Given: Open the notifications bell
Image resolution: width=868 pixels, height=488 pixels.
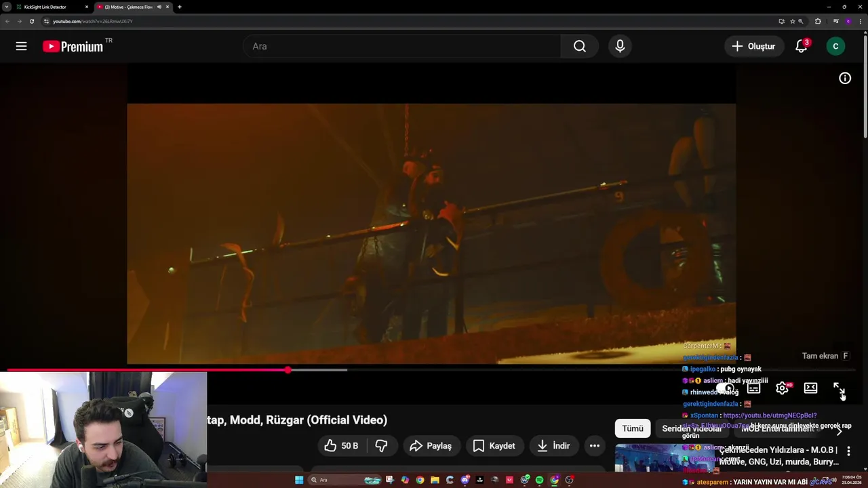Looking at the screenshot, I should tap(802, 46).
